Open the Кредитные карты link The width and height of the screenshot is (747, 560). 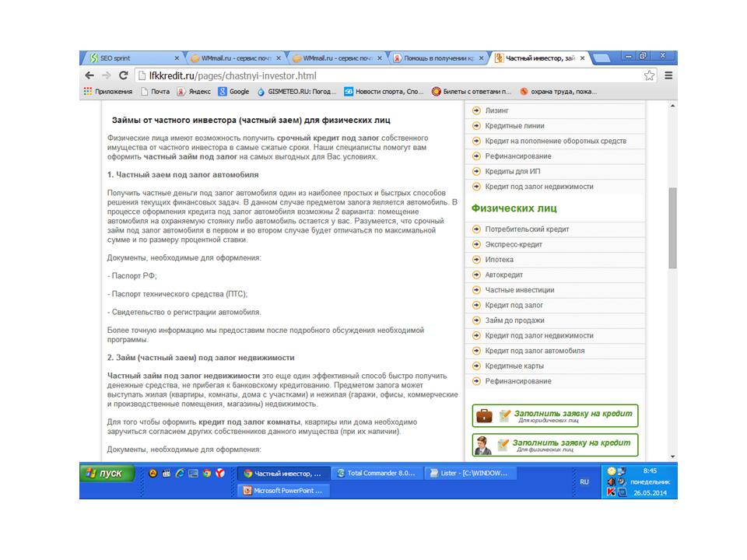(514, 366)
